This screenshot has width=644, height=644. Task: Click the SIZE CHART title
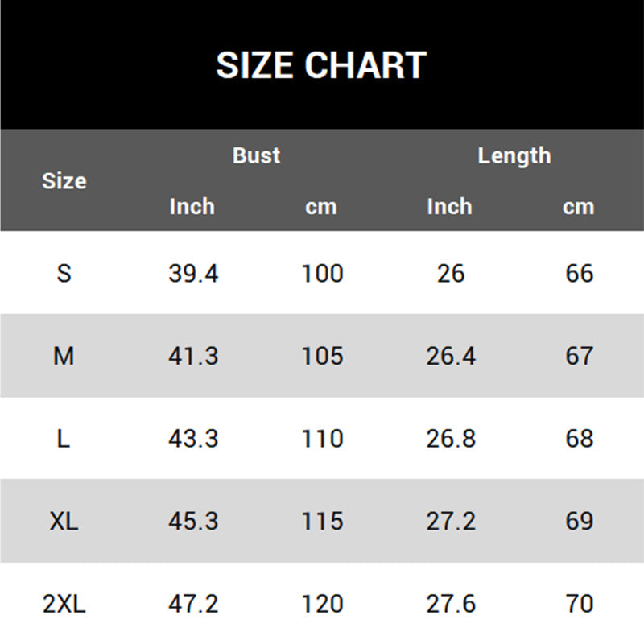coord(320,65)
